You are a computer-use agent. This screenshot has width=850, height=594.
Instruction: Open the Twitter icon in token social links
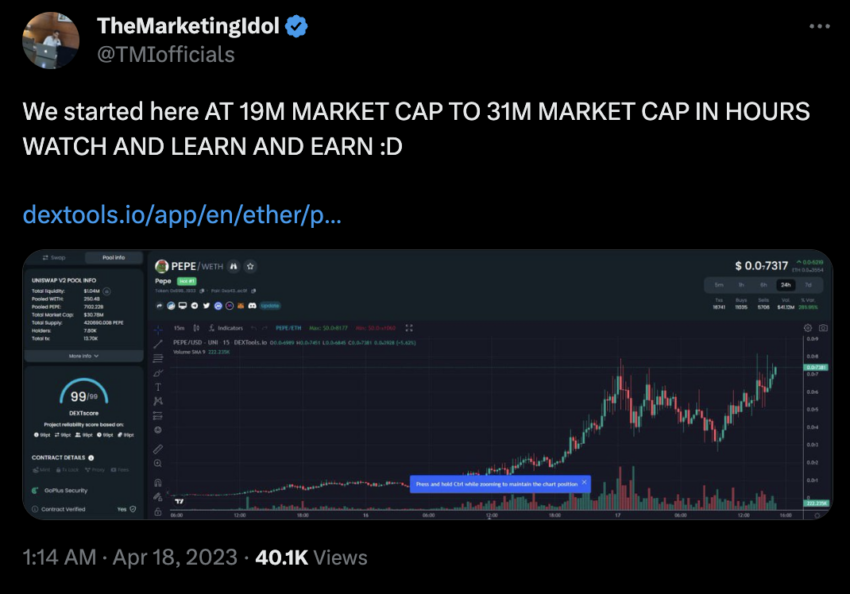tap(205, 304)
